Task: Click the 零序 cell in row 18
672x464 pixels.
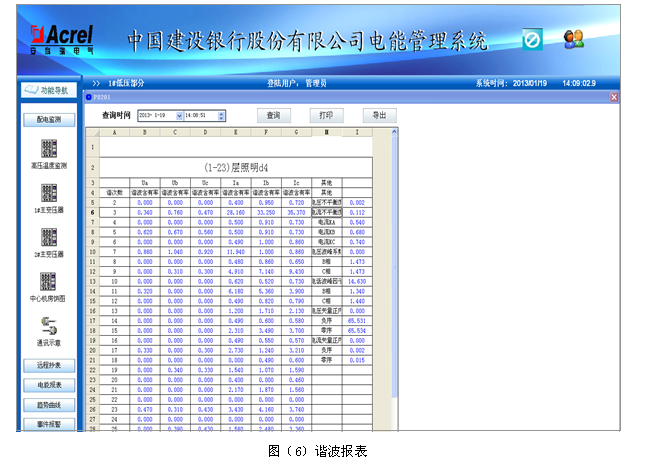Action: point(327,331)
